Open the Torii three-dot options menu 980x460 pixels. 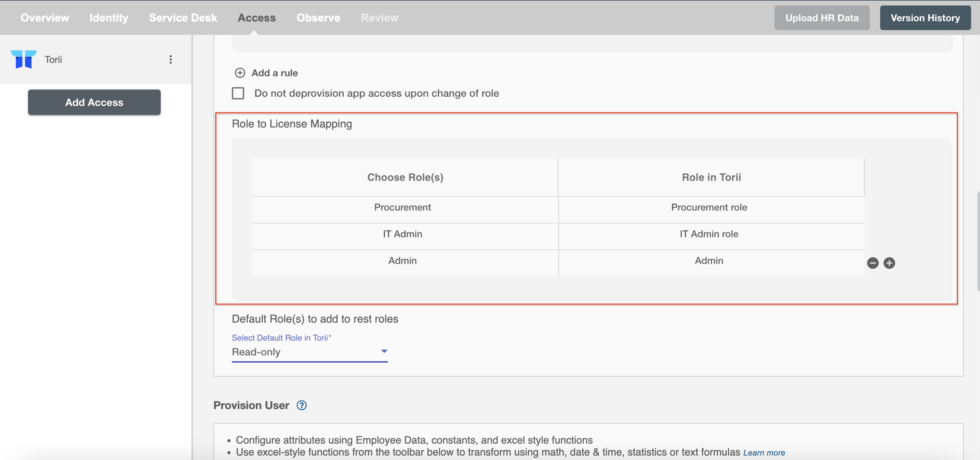point(170,59)
